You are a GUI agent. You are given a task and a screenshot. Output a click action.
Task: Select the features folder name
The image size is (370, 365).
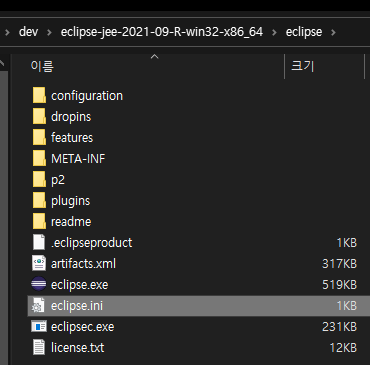click(x=72, y=138)
